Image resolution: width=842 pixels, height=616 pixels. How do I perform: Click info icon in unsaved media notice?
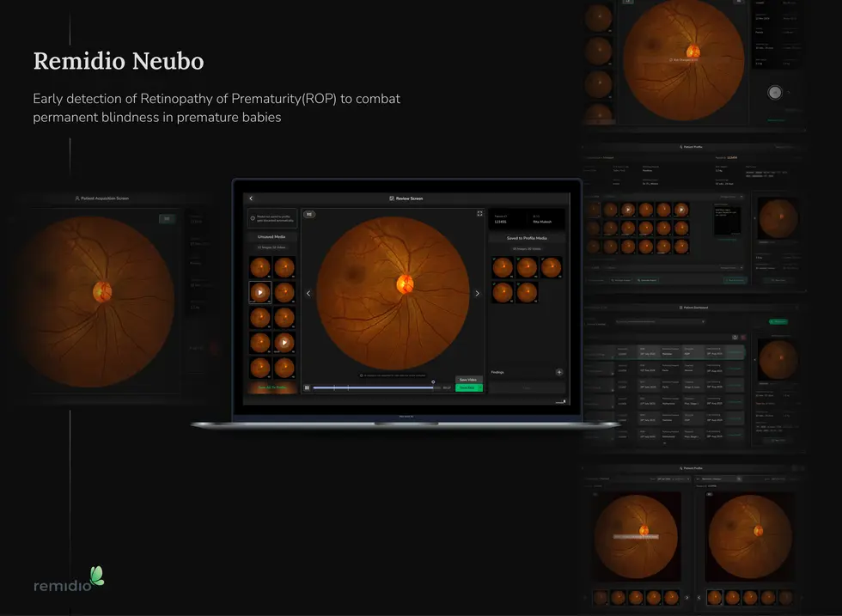pos(253,218)
